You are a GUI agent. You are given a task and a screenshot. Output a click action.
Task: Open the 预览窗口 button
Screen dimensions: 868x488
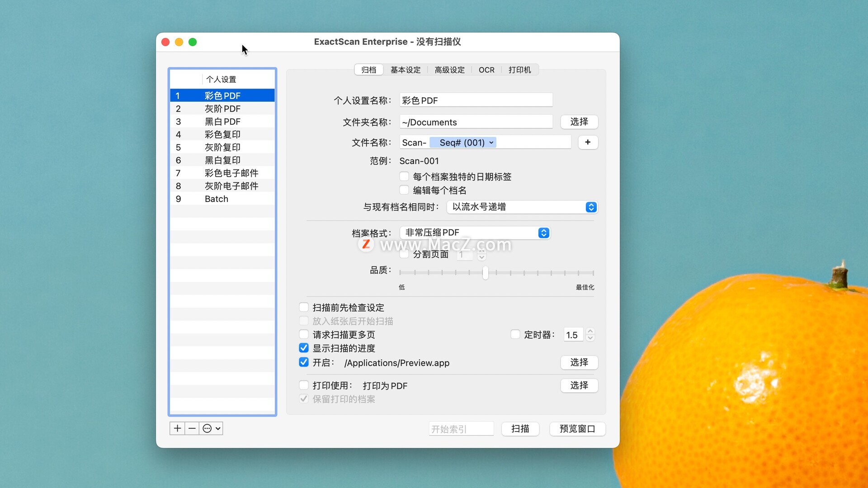(577, 429)
